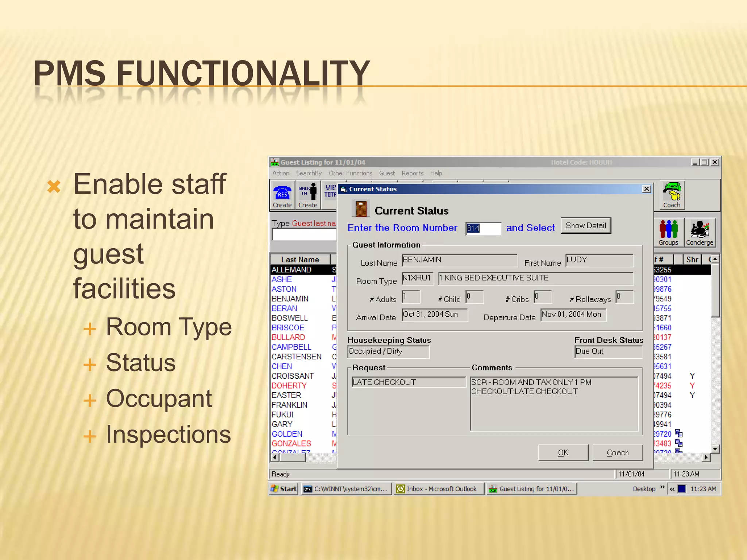
Task: Select BERAN in guest list
Action: (x=284, y=308)
